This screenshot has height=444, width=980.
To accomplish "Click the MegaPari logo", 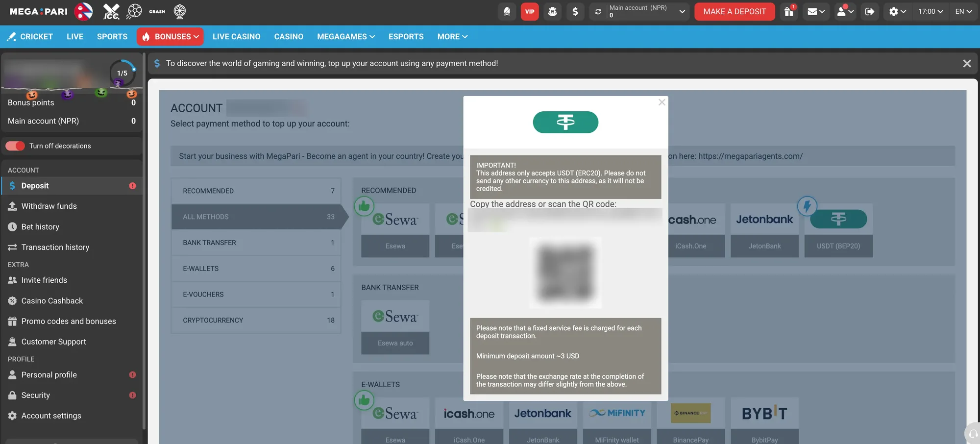I will coord(38,11).
